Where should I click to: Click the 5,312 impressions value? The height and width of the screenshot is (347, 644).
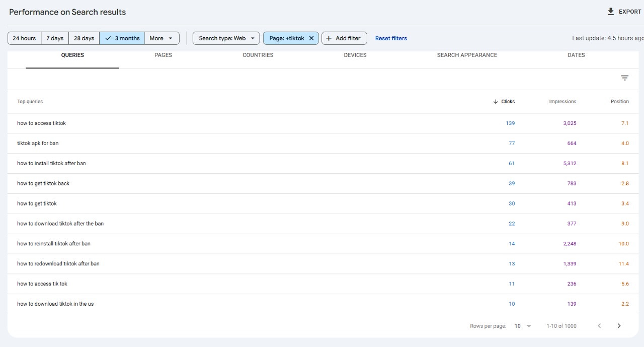tap(570, 164)
